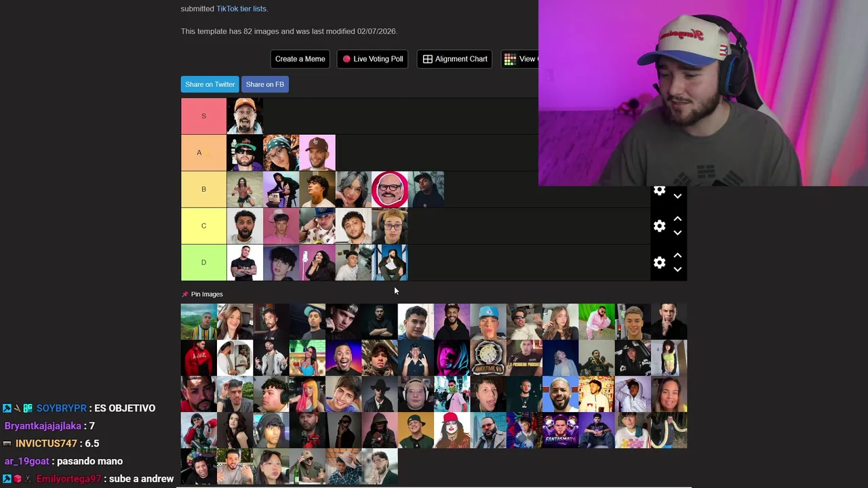868x488 pixels.
Task: Select teal-bandana person in A tier
Action: tap(281, 152)
